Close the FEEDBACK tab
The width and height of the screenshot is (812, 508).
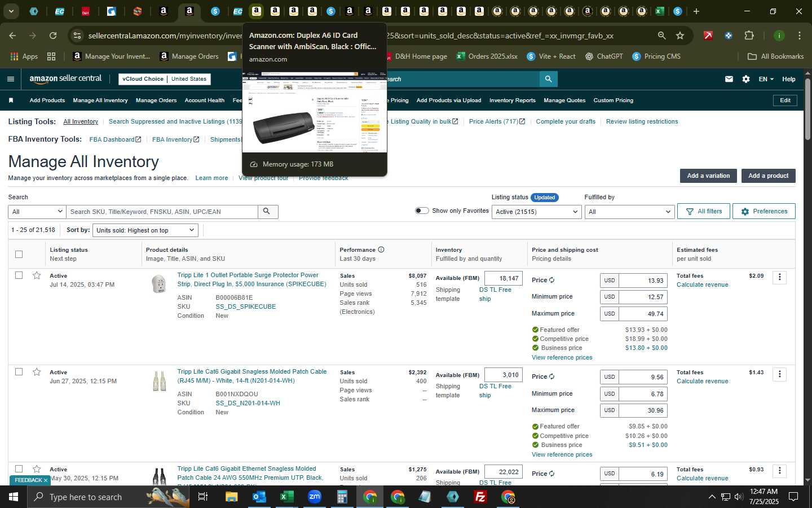pos(46,480)
